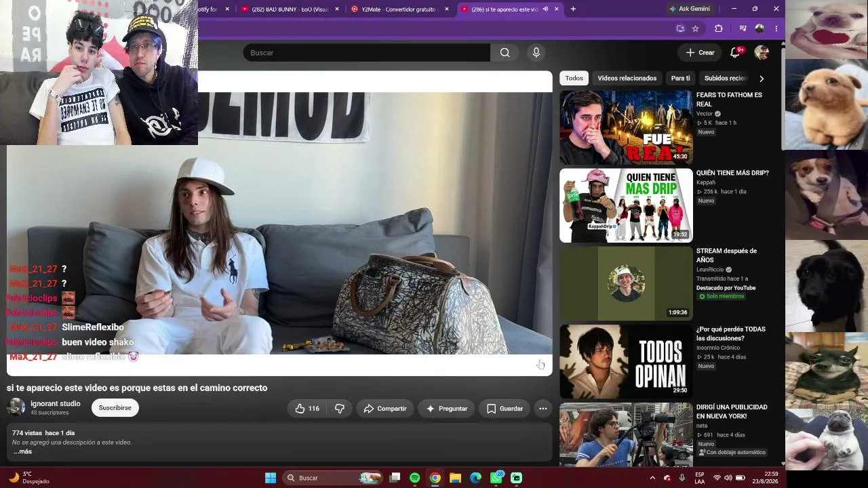Image resolution: width=868 pixels, height=488 pixels.
Task: Click the Preguntar button
Action: pyautogui.click(x=446, y=409)
